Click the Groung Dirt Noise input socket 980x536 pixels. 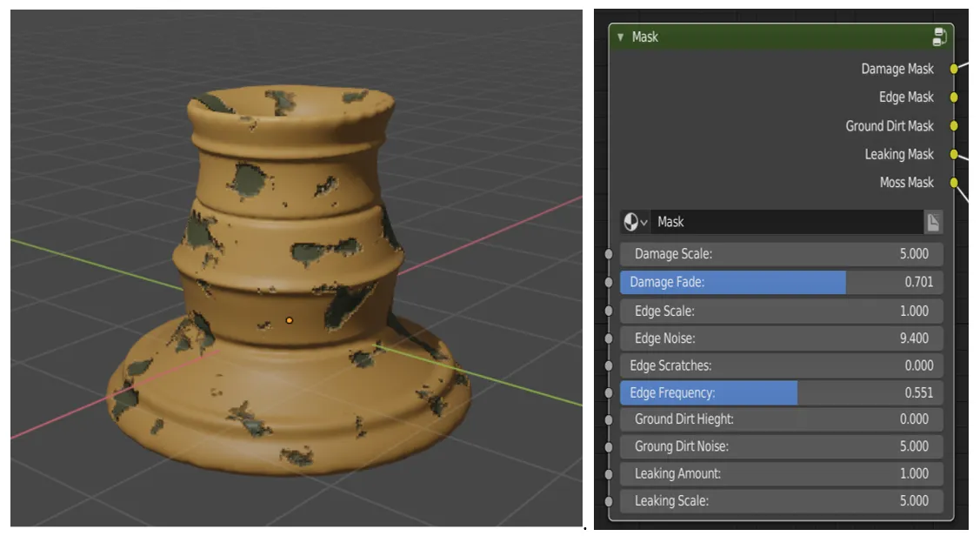point(609,446)
